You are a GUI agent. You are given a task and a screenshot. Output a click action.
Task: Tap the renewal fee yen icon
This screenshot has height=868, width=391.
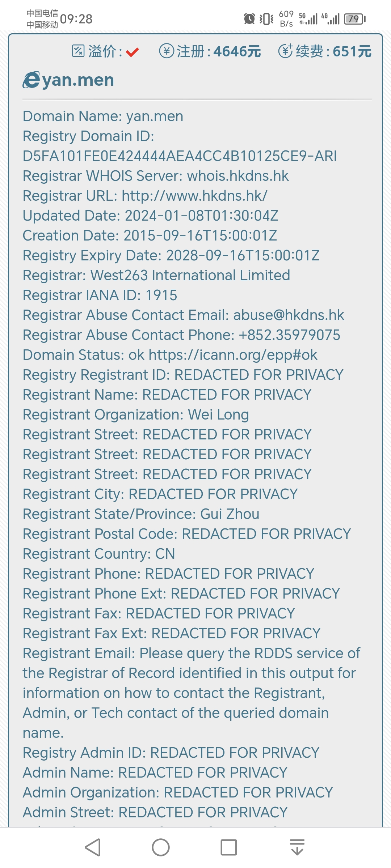tap(286, 51)
